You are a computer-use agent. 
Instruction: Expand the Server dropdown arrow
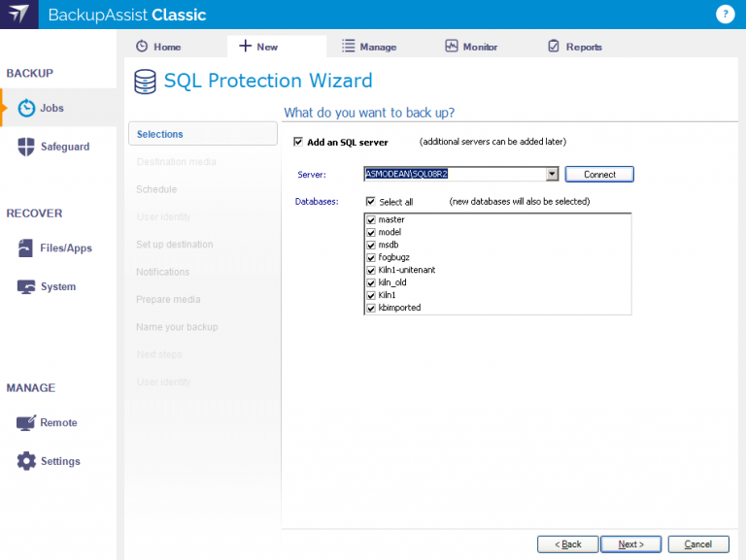pos(552,175)
